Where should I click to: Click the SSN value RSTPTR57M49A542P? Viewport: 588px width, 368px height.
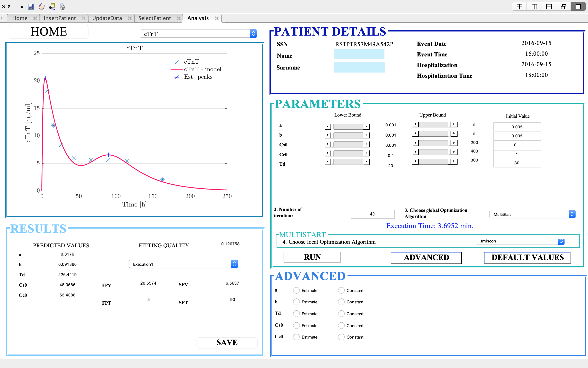click(364, 44)
